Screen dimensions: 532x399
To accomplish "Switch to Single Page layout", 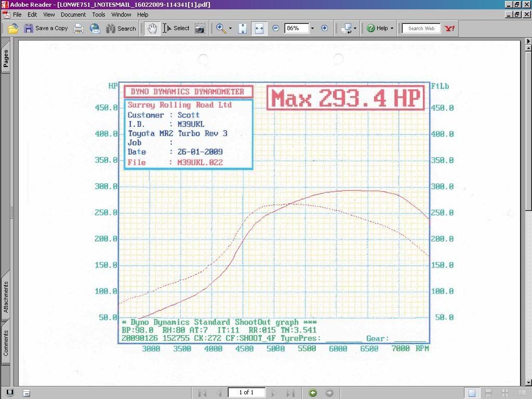I will [x=472, y=393].
